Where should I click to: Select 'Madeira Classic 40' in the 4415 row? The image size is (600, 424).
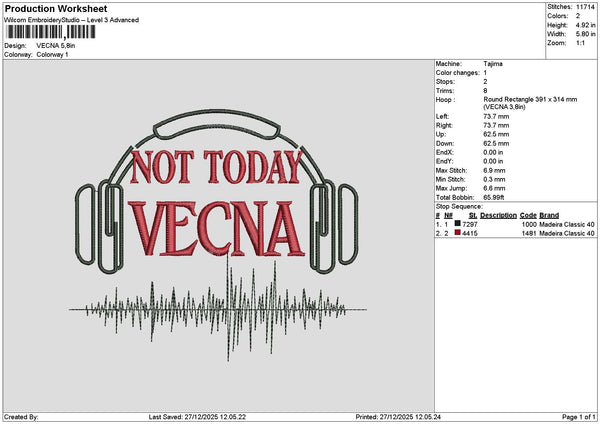click(x=567, y=233)
